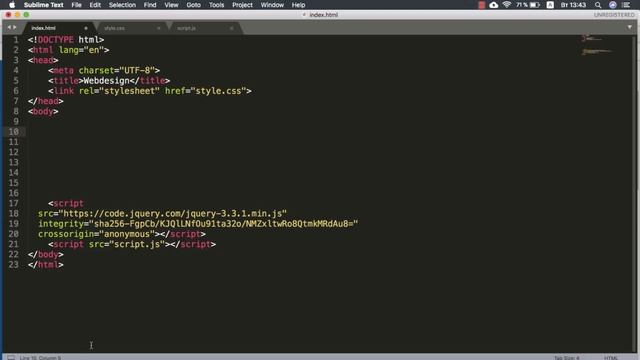Click the closing body tag
Viewport: 640px width, 360px height.
click(46, 254)
